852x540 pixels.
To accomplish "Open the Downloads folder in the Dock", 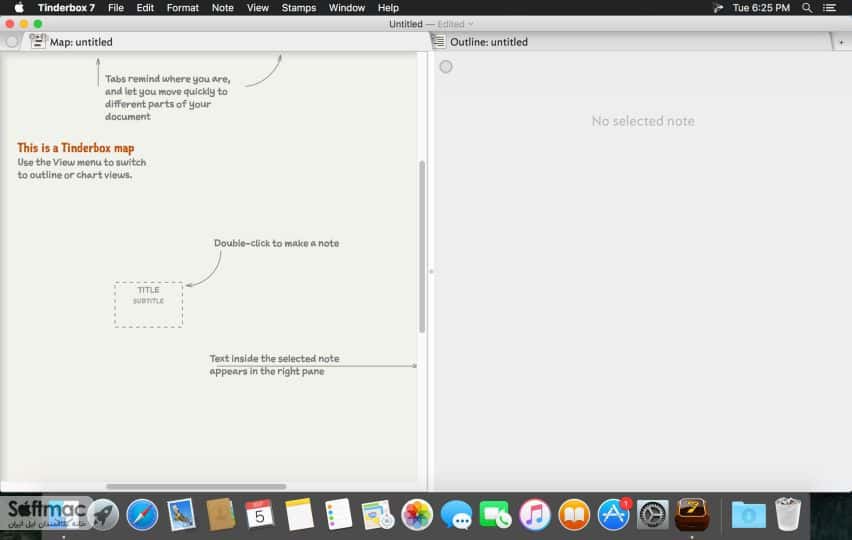I will pyautogui.click(x=748, y=514).
